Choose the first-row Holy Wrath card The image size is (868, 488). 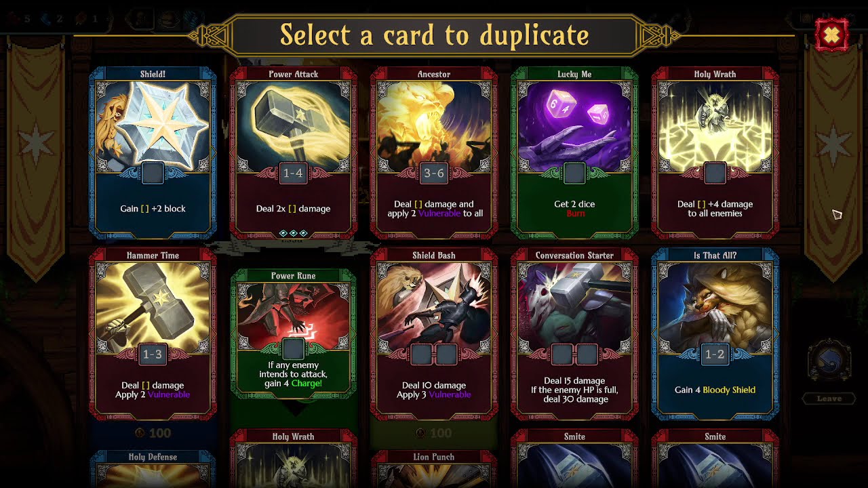(x=715, y=153)
